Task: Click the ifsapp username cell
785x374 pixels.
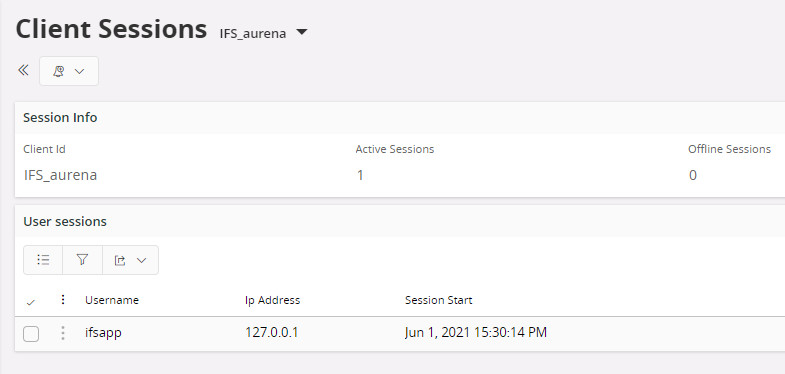Action: tap(103, 332)
